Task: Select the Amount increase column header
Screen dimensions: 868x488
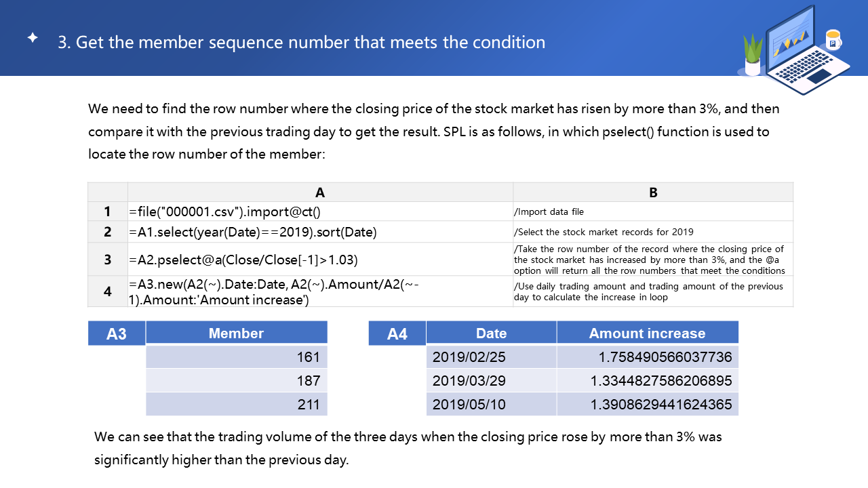Action: click(x=647, y=333)
